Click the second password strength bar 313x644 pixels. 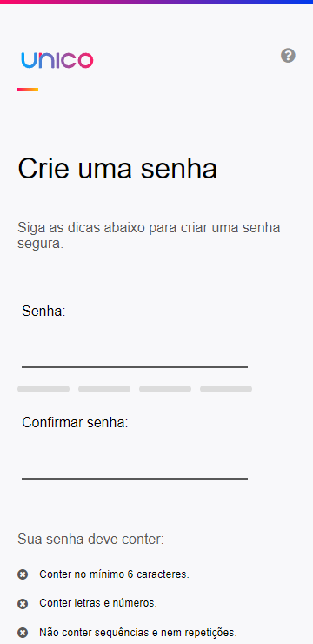(104, 389)
